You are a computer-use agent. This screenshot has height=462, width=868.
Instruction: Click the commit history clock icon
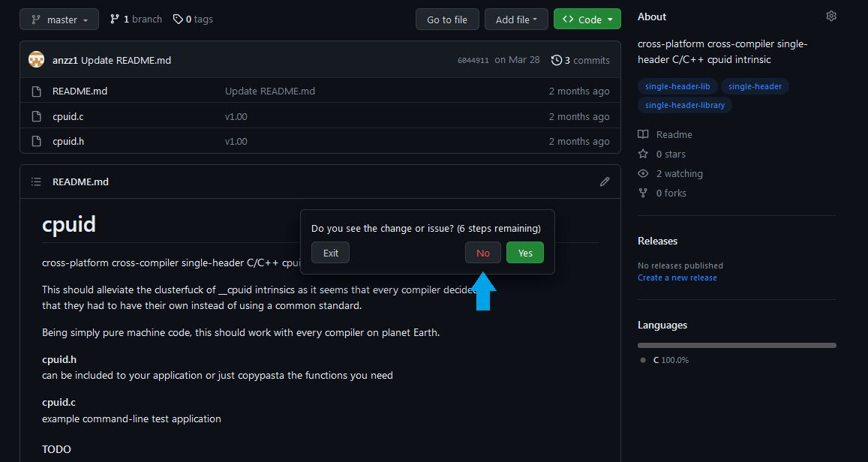pyautogui.click(x=557, y=60)
